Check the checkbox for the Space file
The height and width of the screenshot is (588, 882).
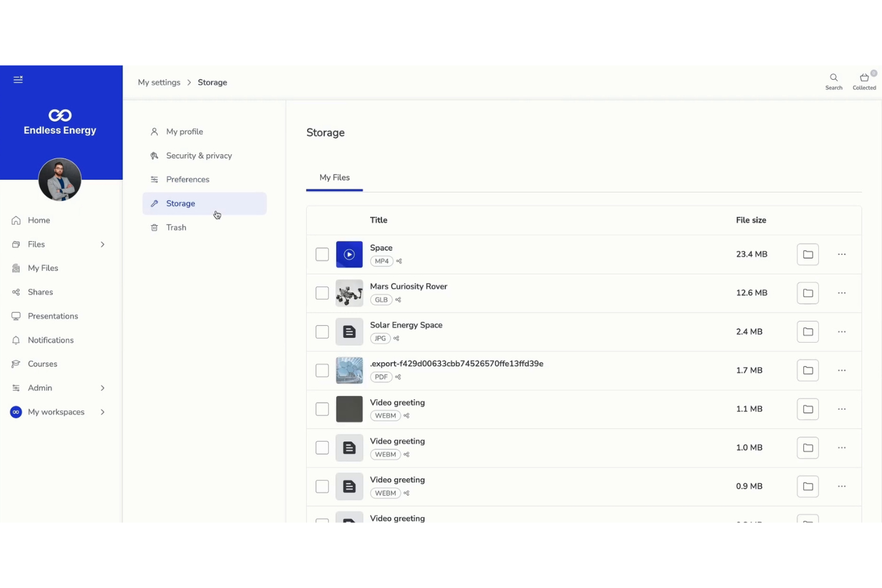322,254
